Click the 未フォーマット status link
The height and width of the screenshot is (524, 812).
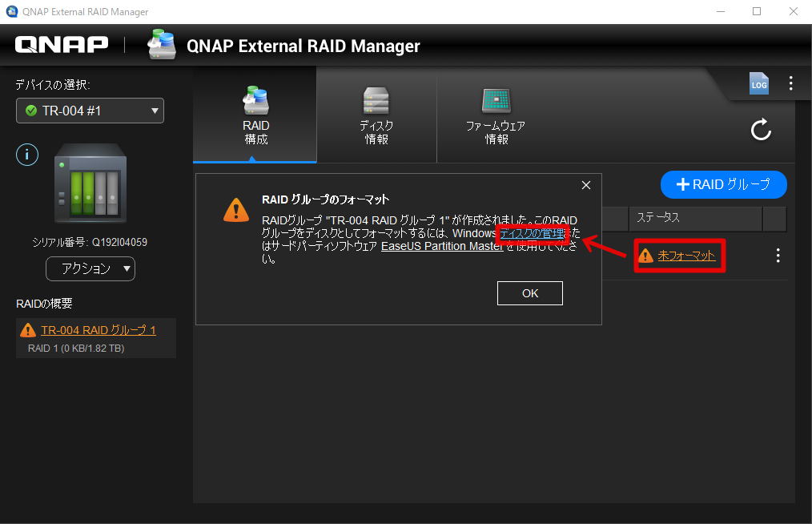[686, 256]
